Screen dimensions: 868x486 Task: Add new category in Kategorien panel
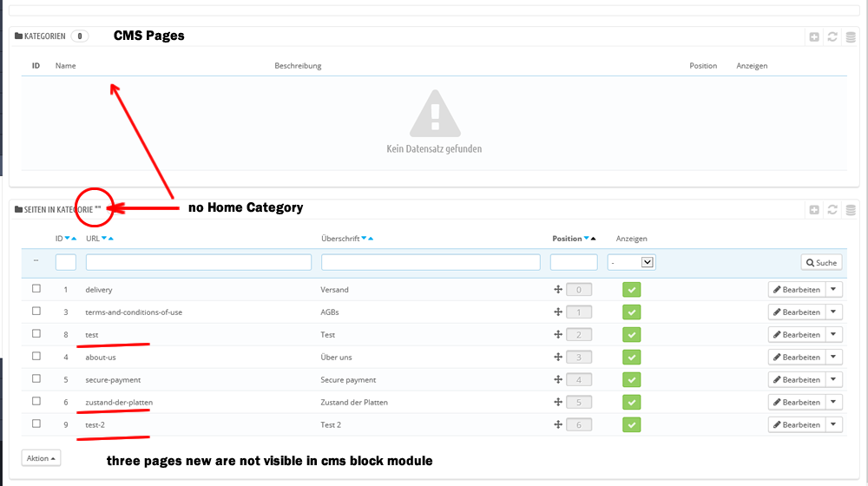814,37
